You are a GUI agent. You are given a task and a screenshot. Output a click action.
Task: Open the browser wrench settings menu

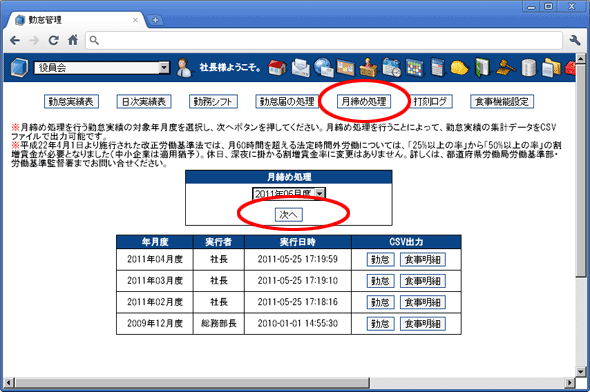[575, 40]
